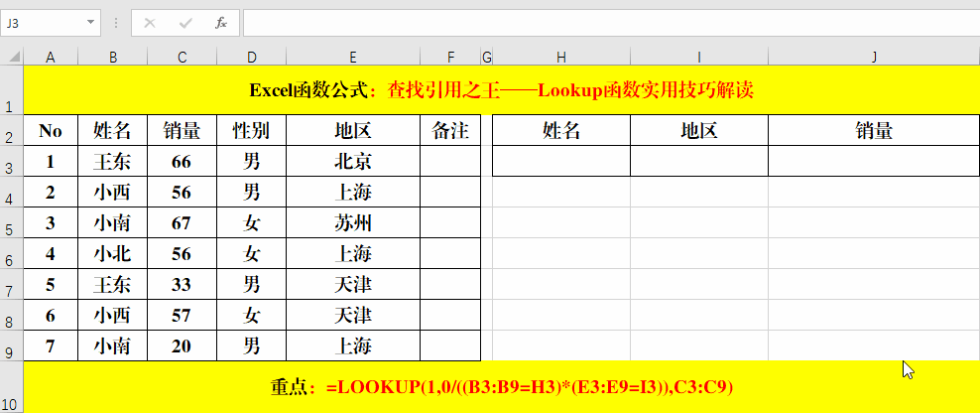
Task: Click the '性别' header cell
Action: 251,130
